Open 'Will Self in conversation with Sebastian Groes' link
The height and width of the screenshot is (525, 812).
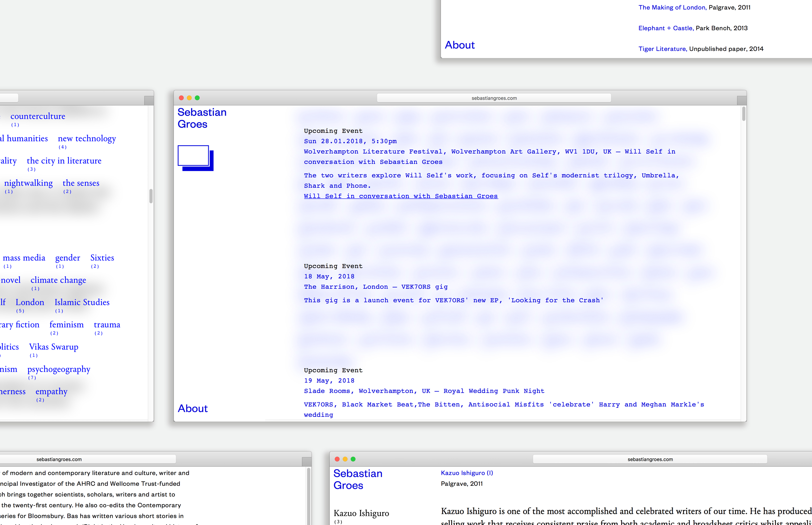point(401,196)
